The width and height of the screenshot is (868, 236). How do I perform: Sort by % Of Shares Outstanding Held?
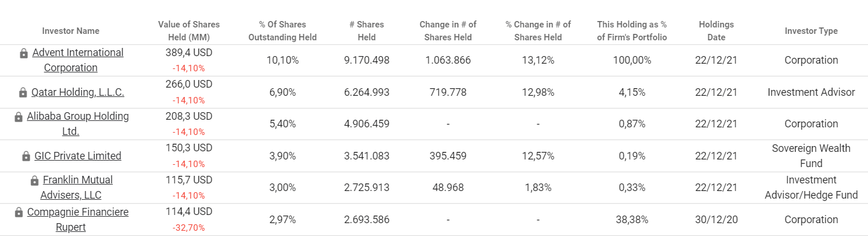point(283,31)
